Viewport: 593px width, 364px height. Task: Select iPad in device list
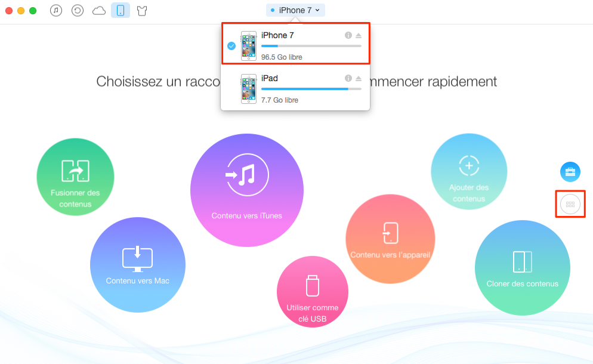pyautogui.click(x=295, y=88)
